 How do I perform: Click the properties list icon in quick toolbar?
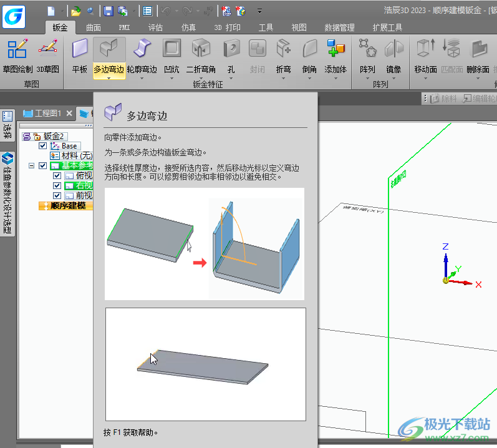(x=147, y=11)
